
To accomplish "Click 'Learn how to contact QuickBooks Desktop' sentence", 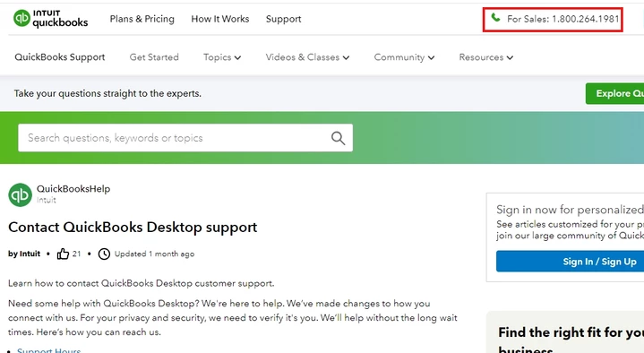I will point(142,283).
